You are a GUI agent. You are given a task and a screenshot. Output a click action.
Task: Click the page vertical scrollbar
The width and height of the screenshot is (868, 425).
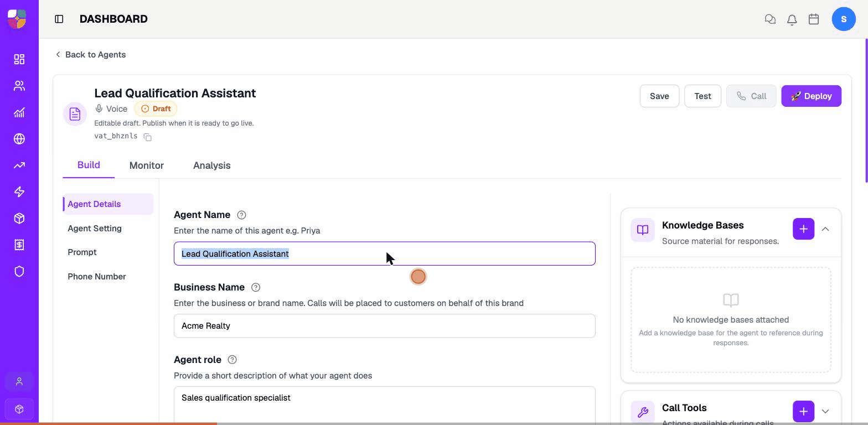click(x=866, y=111)
